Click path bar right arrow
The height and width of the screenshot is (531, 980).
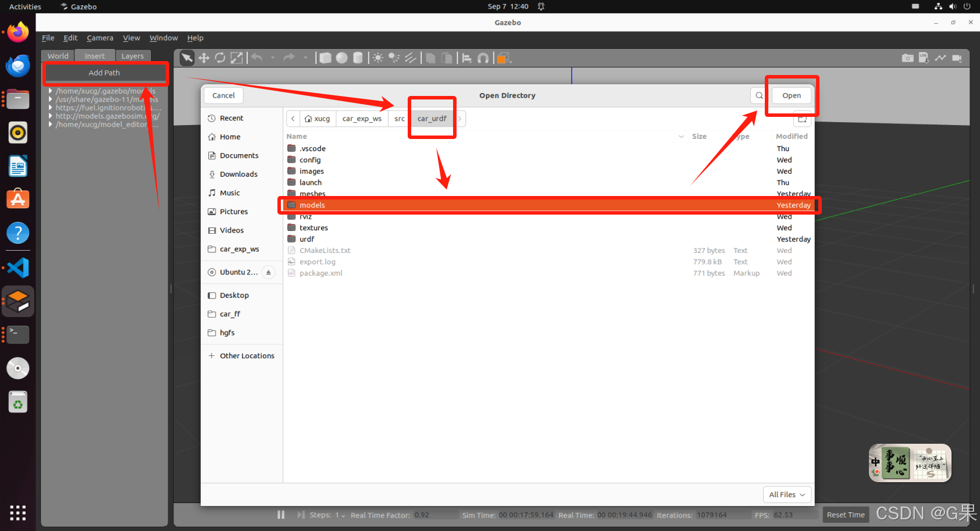459,119
